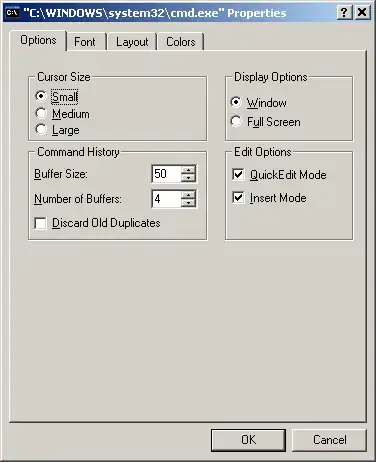376x462 pixels.
Task: Confirm settings with the OK button
Action: (x=248, y=440)
